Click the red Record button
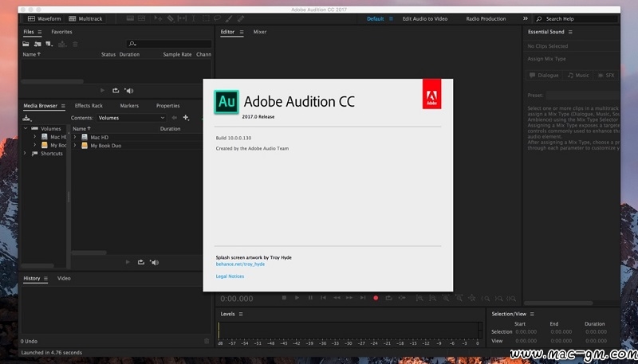 point(376,298)
